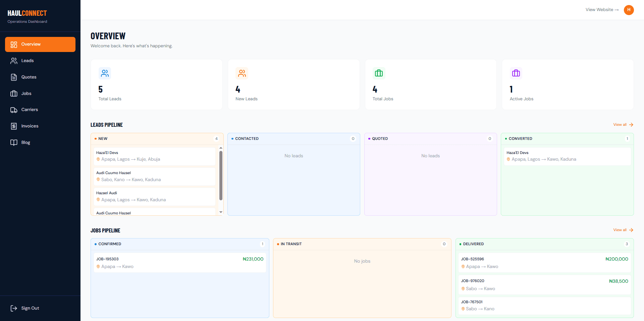Image resolution: width=644 pixels, height=321 pixels.
Task: Click the ₦231,000 amount
Action: pos(253,259)
